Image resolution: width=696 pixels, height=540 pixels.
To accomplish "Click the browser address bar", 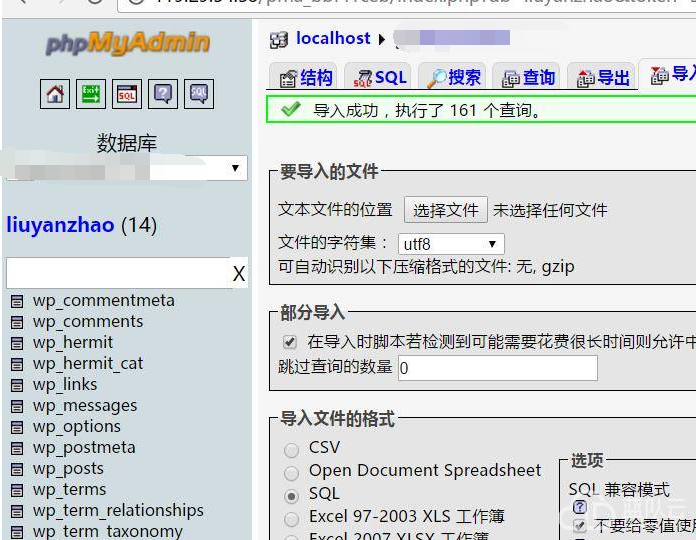I will 406,4.
